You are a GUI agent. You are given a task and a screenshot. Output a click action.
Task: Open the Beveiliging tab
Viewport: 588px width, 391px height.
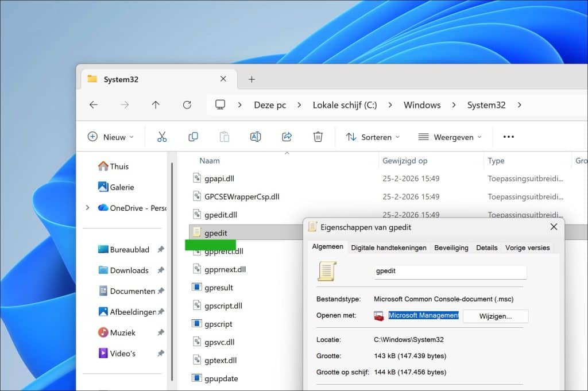click(451, 247)
